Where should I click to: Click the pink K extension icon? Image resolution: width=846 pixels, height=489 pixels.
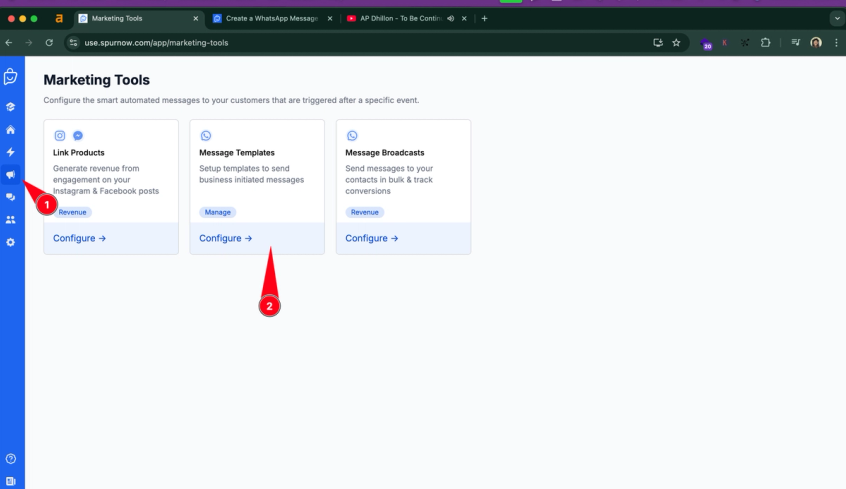[725, 43]
